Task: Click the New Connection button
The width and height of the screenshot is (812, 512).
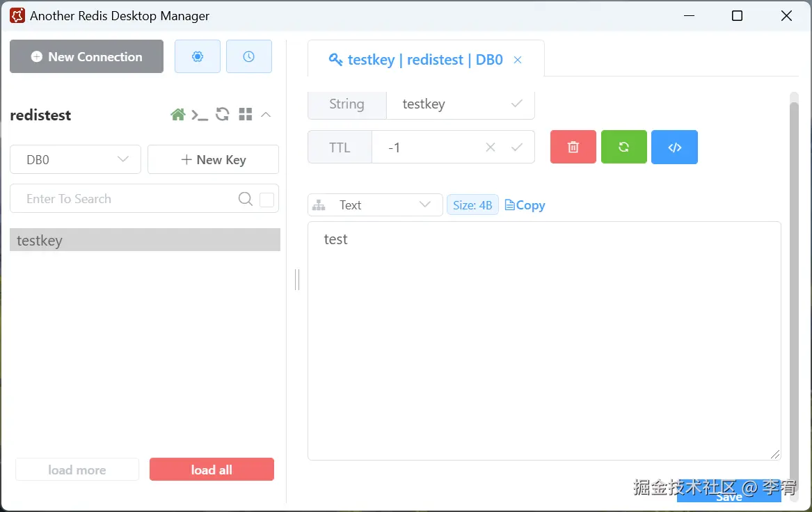Action: tap(86, 56)
